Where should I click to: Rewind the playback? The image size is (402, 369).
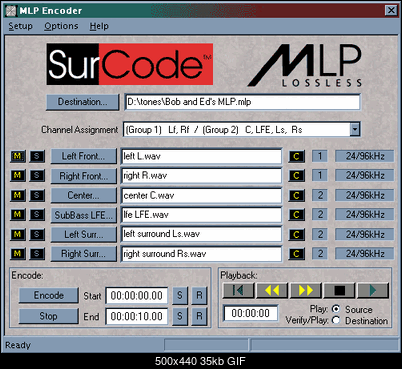click(272, 290)
